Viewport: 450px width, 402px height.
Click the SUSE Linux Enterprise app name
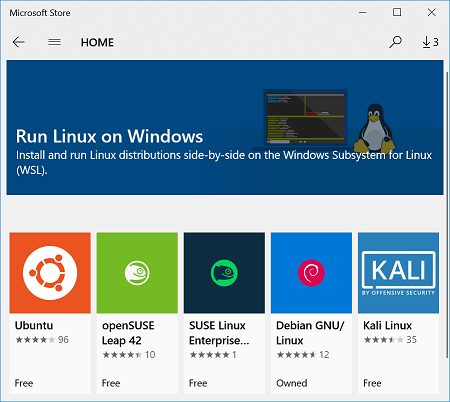coord(219,333)
